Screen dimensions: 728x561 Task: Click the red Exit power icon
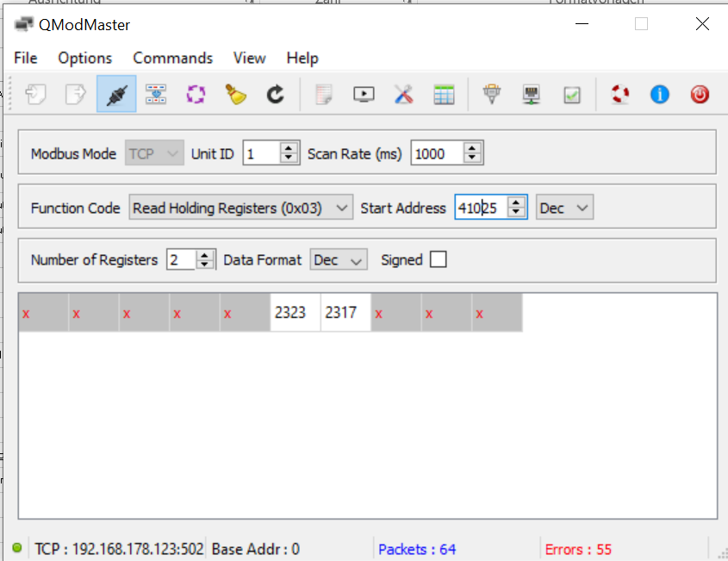pyautogui.click(x=700, y=94)
